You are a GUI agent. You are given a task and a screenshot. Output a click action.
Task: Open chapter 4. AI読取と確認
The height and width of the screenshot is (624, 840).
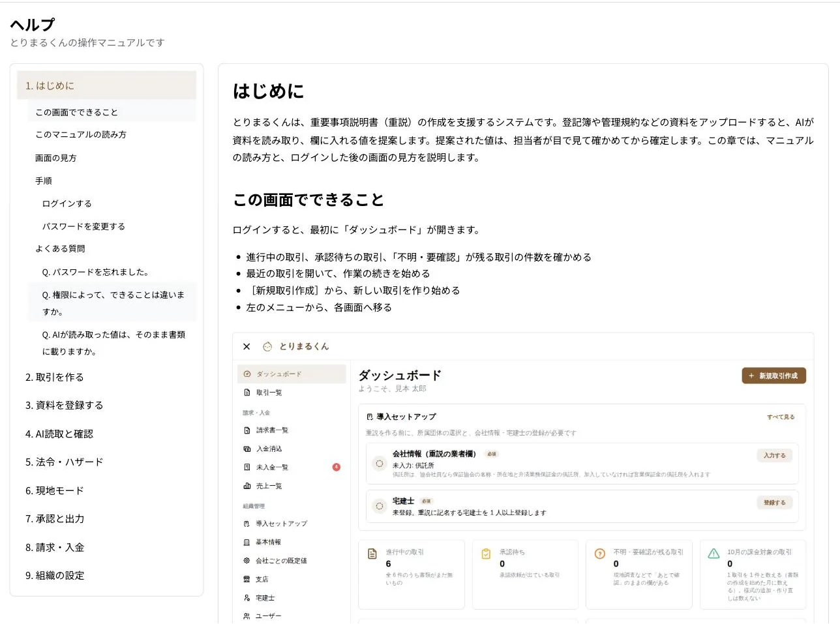click(x=106, y=434)
